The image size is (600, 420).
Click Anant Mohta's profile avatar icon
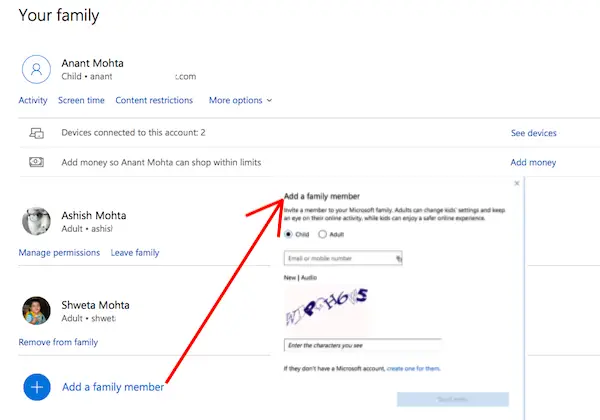pyautogui.click(x=37, y=69)
